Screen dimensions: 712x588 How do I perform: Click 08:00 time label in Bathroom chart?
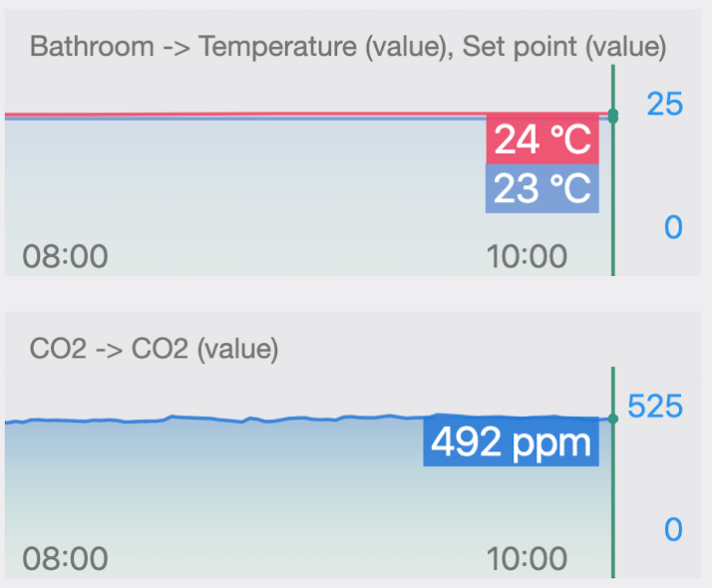pos(65,257)
